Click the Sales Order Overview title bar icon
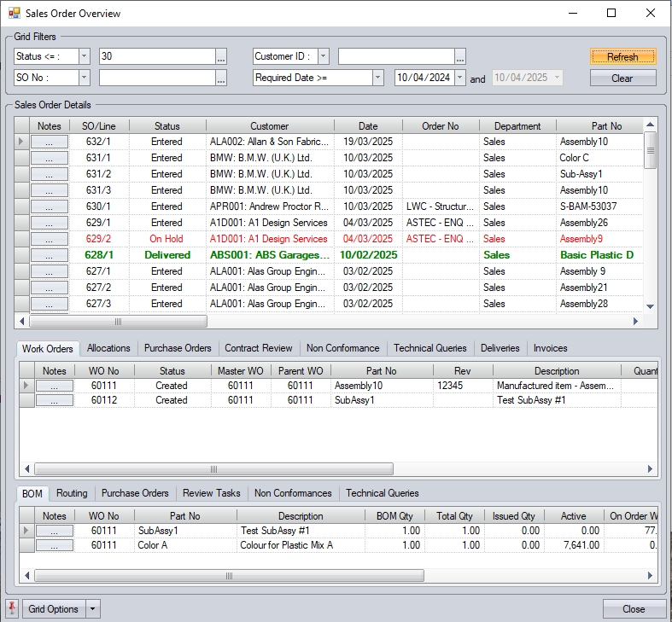Image resolution: width=672 pixels, height=622 pixels. 14,13
